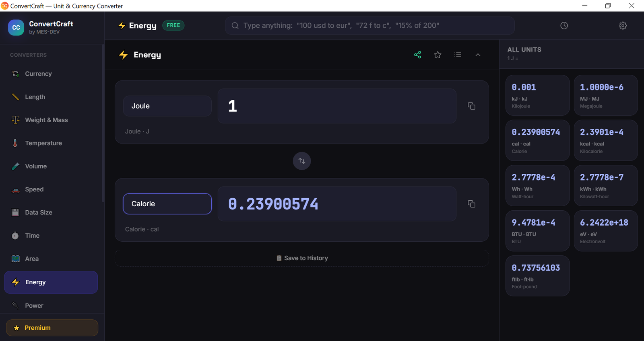Click the Weight & Mass scale icon
644x341 pixels.
tap(16, 120)
